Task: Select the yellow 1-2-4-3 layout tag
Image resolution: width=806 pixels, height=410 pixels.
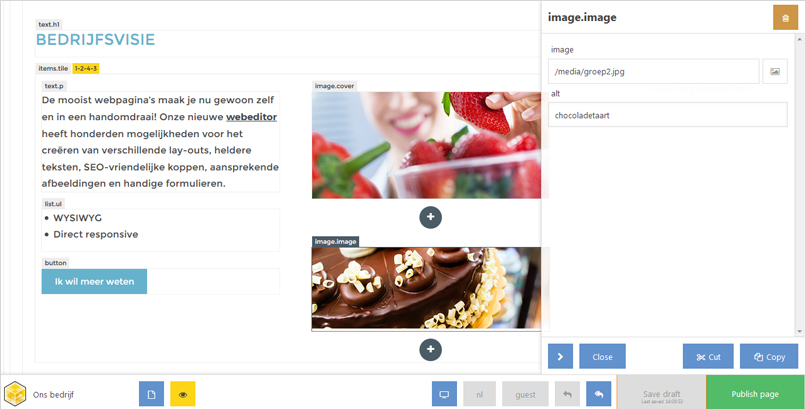Action: (x=86, y=68)
